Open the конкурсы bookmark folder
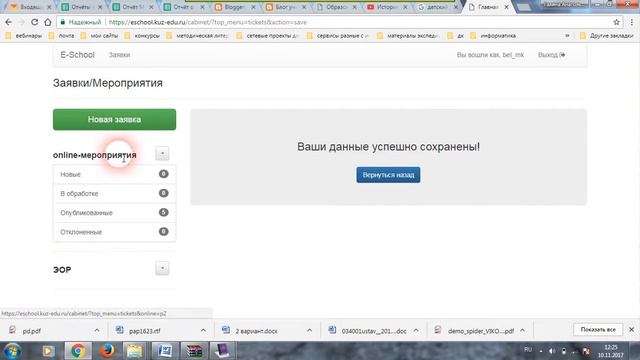Viewport: 640px width, 360px height. (142, 36)
